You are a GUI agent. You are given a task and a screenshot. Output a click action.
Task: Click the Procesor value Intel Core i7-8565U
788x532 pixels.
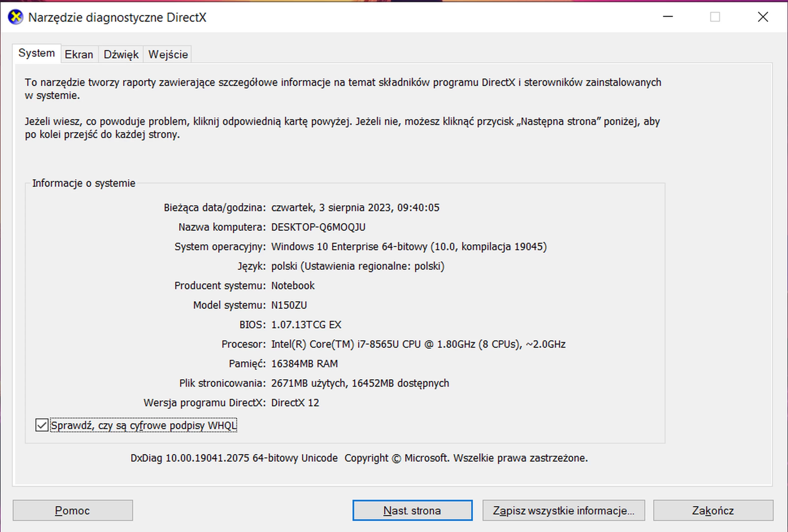point(418,344)
